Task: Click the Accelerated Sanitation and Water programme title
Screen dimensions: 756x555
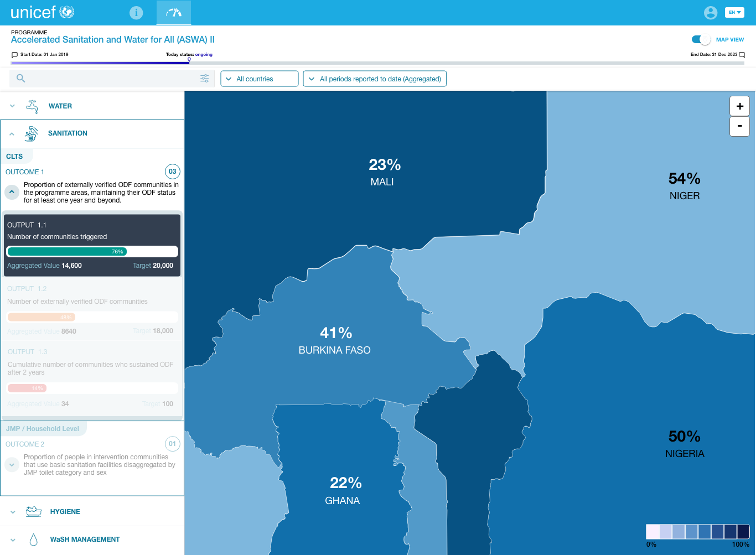Action: point(113,40)
